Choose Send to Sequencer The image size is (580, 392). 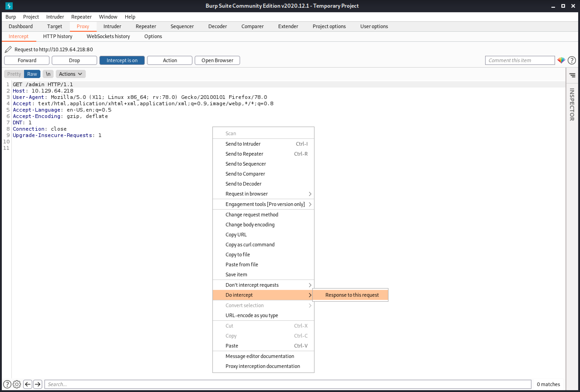click(x=263, y=164)
